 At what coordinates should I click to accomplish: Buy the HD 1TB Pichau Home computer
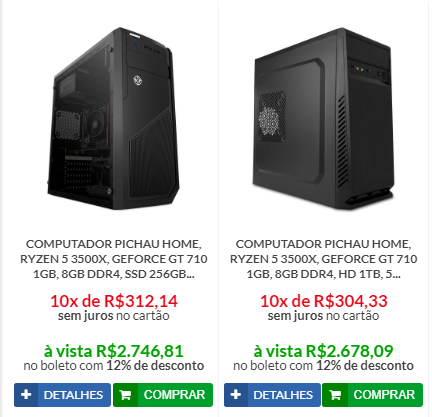coord(372,395)
